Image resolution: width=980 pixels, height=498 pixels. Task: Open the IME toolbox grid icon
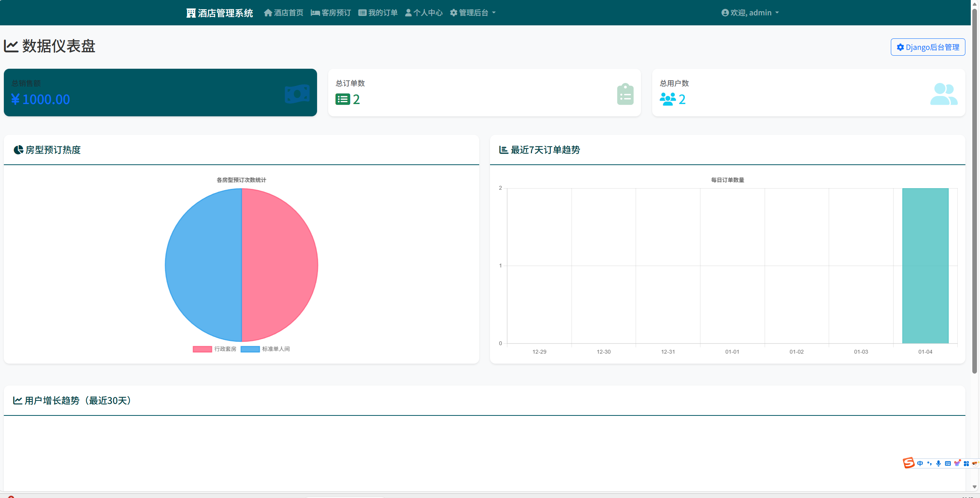pyautogui.click(x=966, y=463)
